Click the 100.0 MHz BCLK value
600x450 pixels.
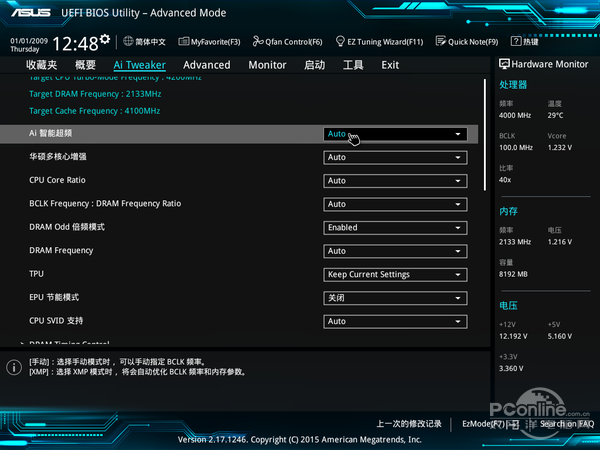(516, 147)
